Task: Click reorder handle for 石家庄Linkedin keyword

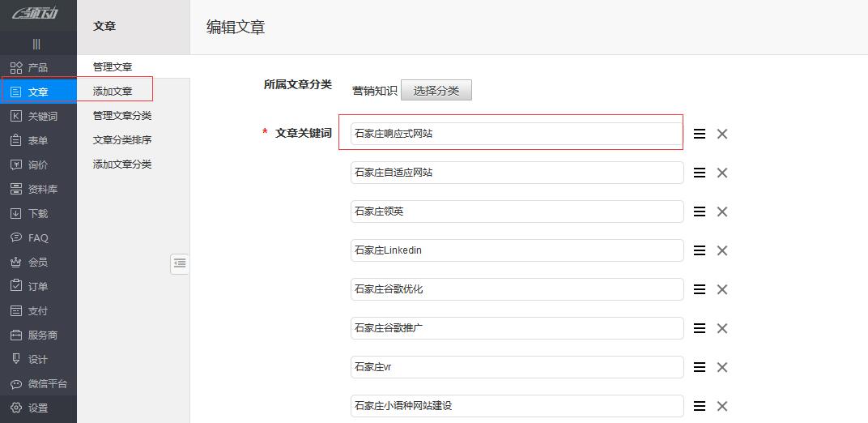Action: pos(700,250)
